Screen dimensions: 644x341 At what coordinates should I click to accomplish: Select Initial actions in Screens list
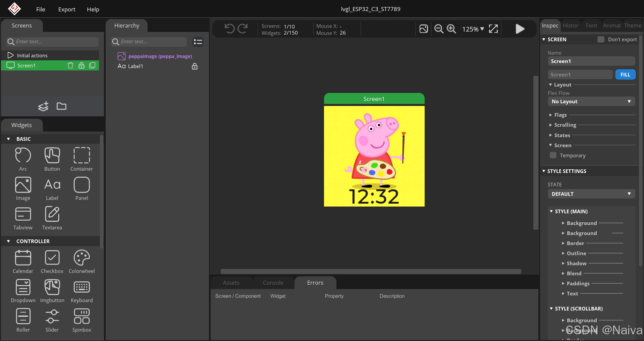point(50,55)
